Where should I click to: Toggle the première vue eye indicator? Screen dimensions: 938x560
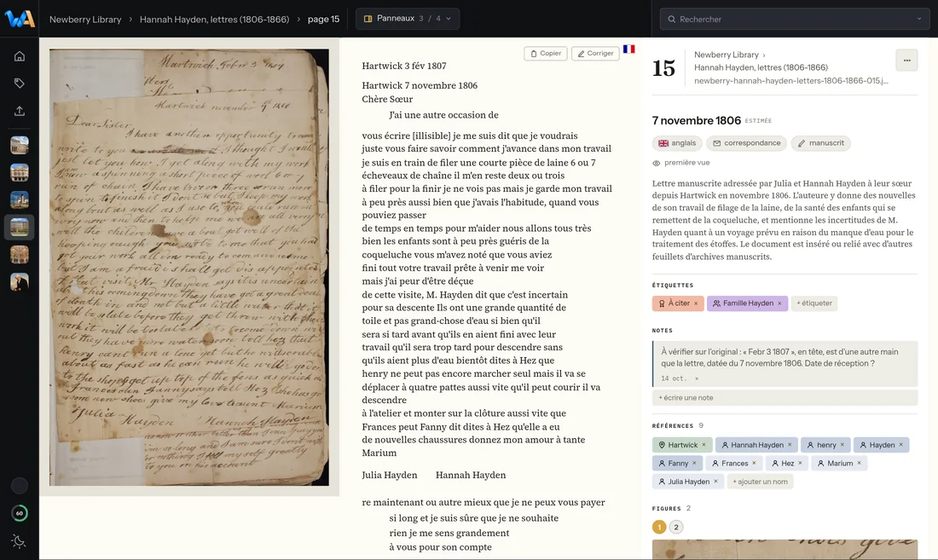click(x=680, y=163)
